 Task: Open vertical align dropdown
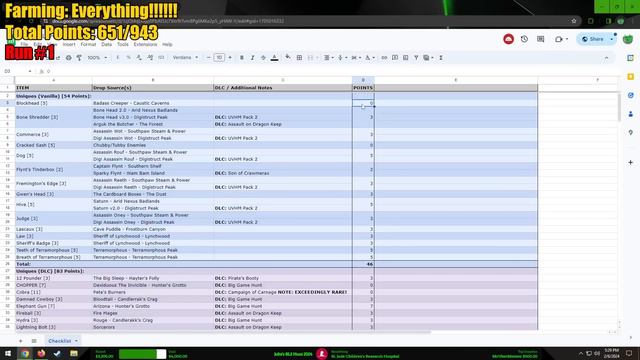point(342,58)
